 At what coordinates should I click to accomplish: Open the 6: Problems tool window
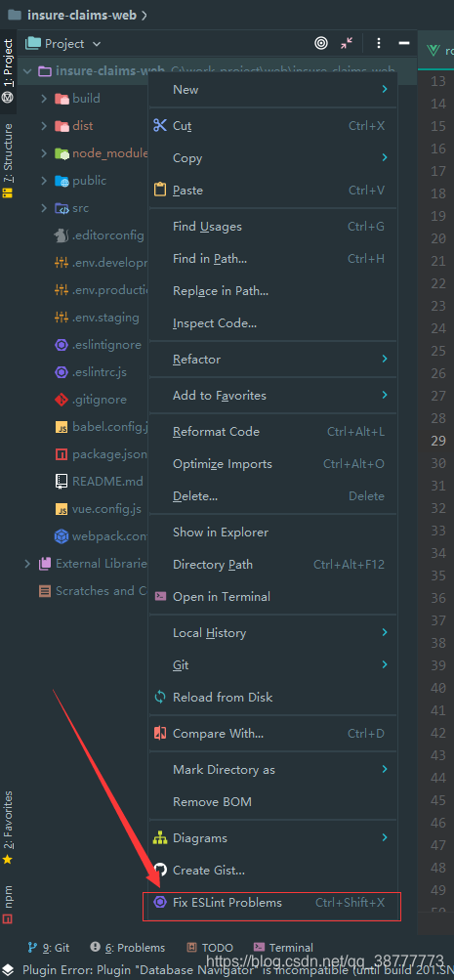(x=128, y=948)
